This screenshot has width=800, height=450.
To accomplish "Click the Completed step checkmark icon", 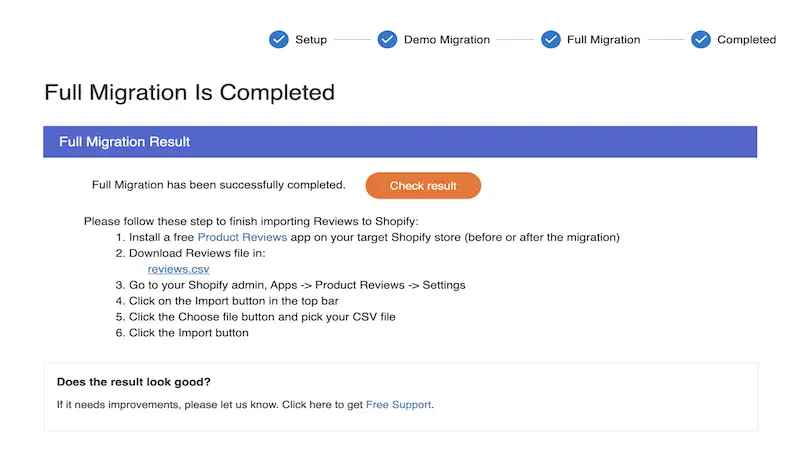I will point(701,40).
